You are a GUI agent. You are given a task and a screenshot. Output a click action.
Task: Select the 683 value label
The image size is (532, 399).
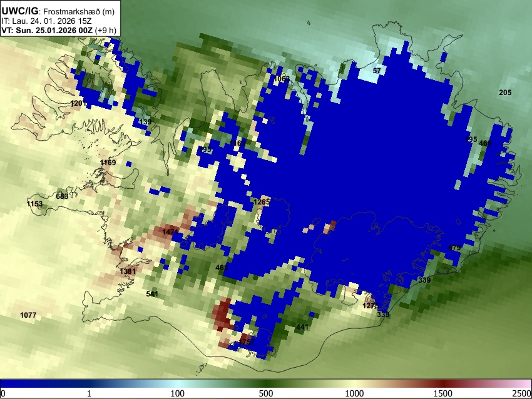click(62, 196)
